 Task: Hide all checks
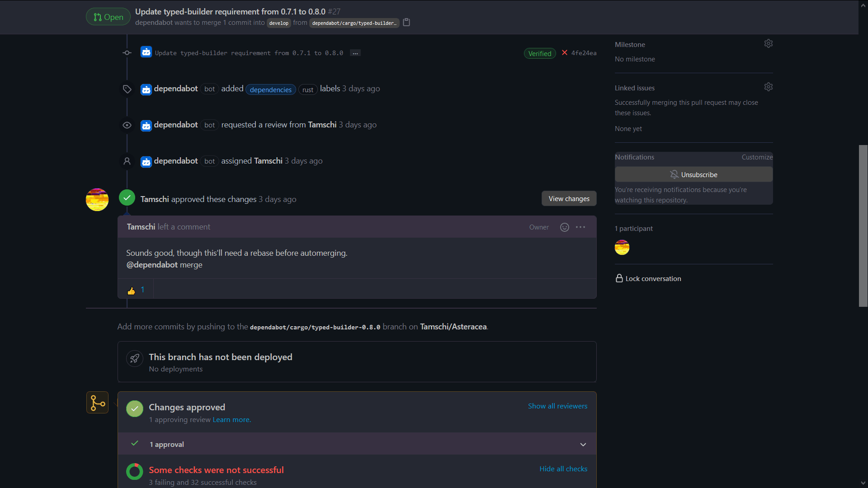[x=563, y=469]
